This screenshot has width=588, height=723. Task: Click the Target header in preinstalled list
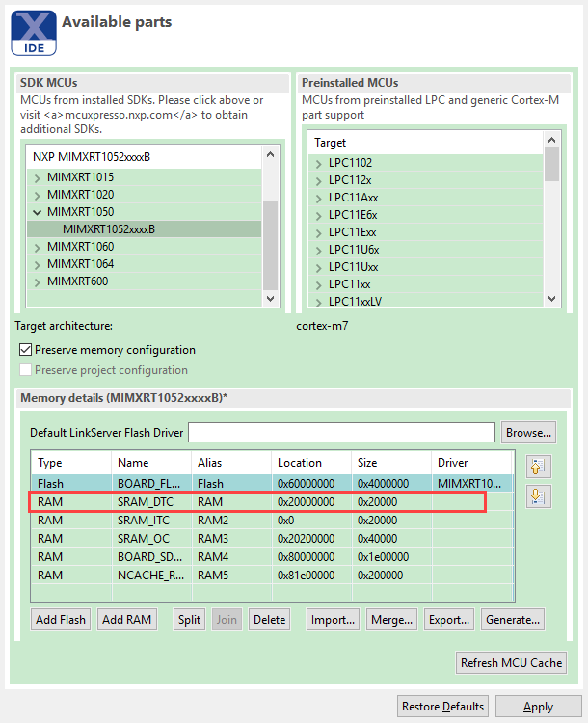pyautogui.click(x=425, y=143)
